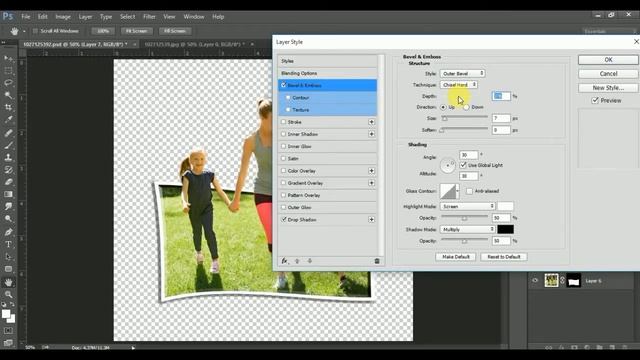Click the New Style... button
Screen dimensions: 640x360
click(x=608, y=88)
